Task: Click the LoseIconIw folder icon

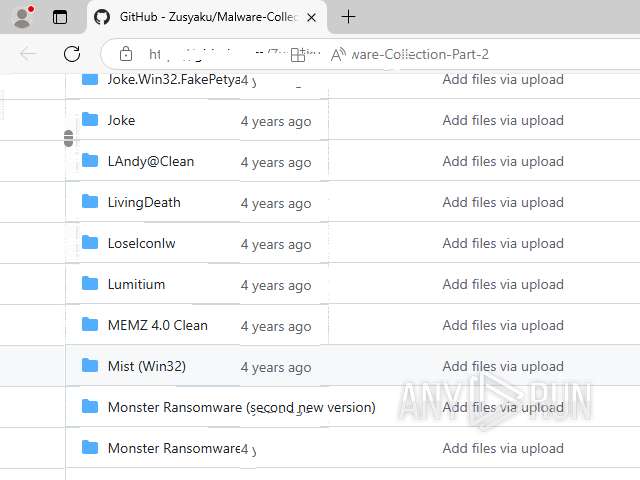Action: 90,242
